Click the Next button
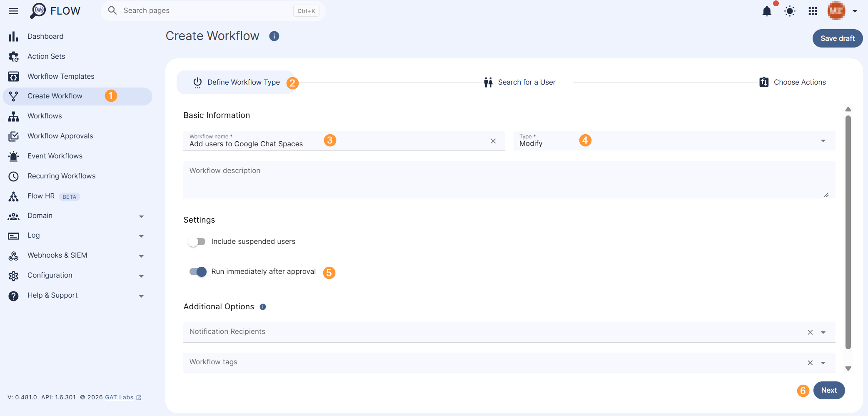This screenshot has height=416, width=868. [x=829, y=391]
